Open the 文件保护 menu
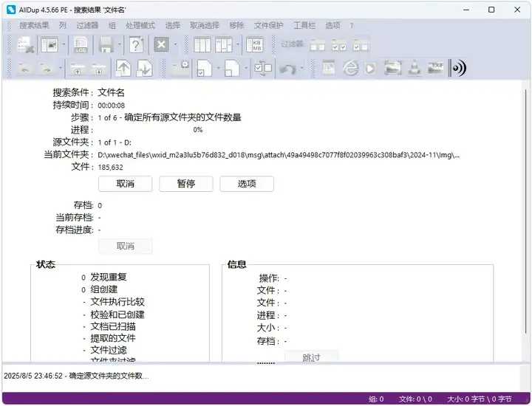This screenshot has height=406, width=532. pos(268,25)
